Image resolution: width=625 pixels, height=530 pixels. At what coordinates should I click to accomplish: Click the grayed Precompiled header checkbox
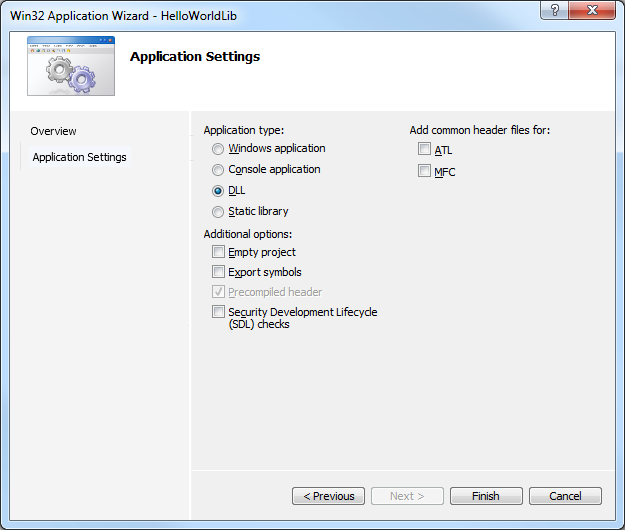[219, 292]
